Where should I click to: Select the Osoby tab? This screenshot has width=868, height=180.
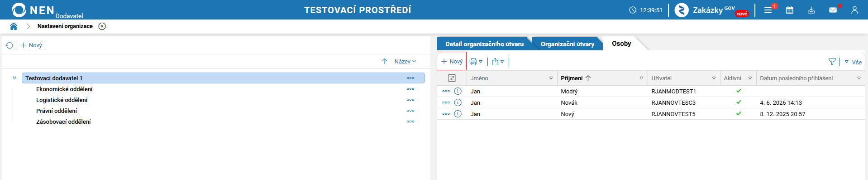(x=621, y=44)
